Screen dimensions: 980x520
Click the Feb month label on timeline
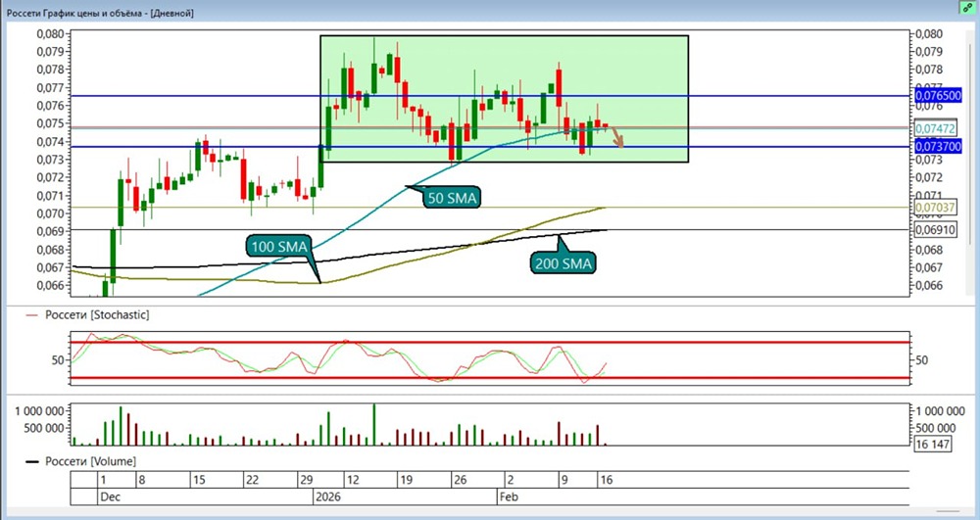pos(510,497)
